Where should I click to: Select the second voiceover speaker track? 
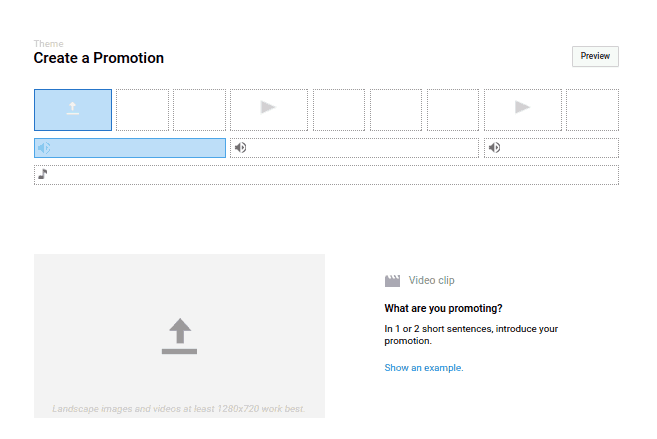tap(354, 148)
